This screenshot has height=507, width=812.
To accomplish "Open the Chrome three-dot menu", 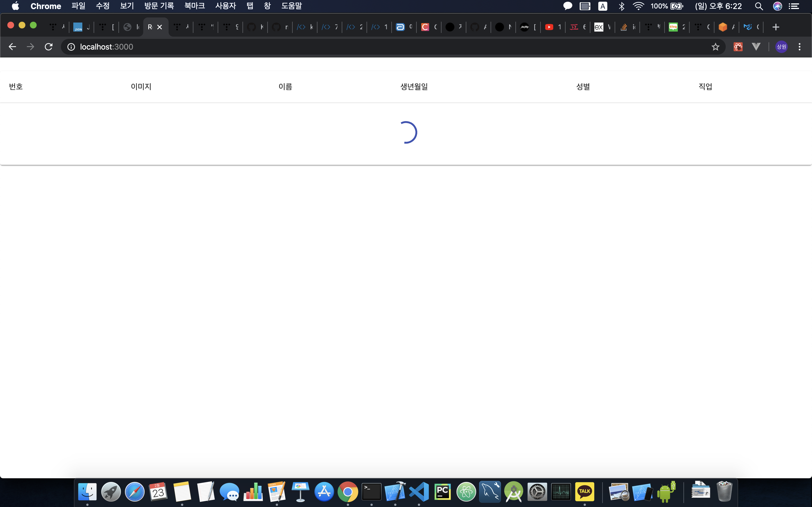I will click(x=800, y=46).
